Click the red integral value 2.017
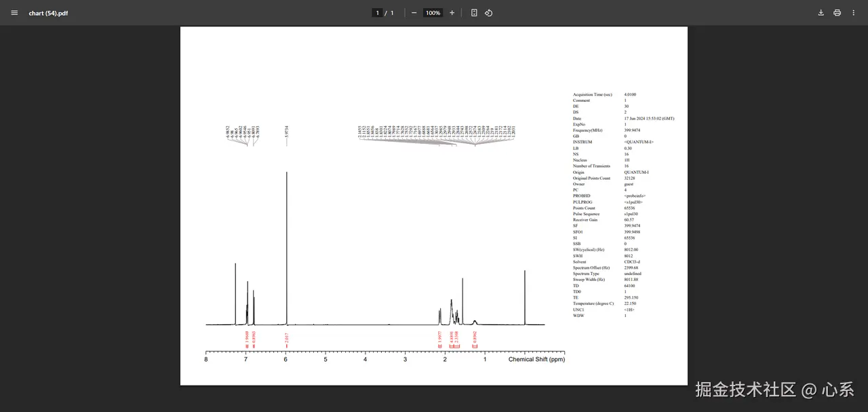Image resolution: width=868 pixels, height=412 pixels. pos(287,337)
